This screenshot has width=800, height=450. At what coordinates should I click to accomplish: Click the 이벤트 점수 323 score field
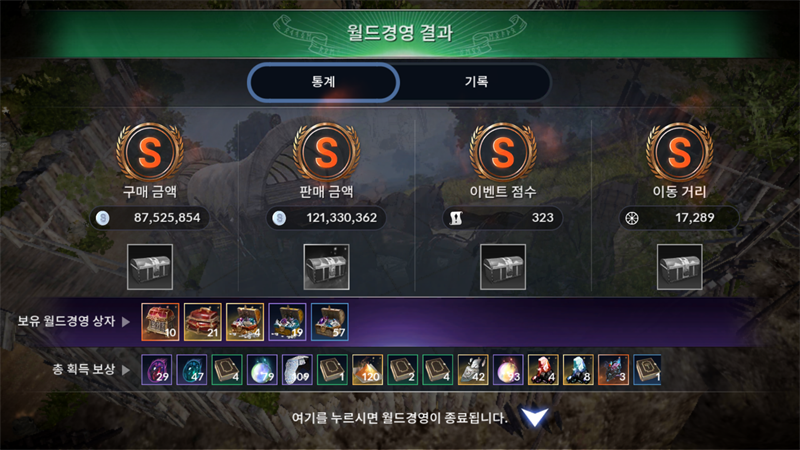tap(503, 218)
